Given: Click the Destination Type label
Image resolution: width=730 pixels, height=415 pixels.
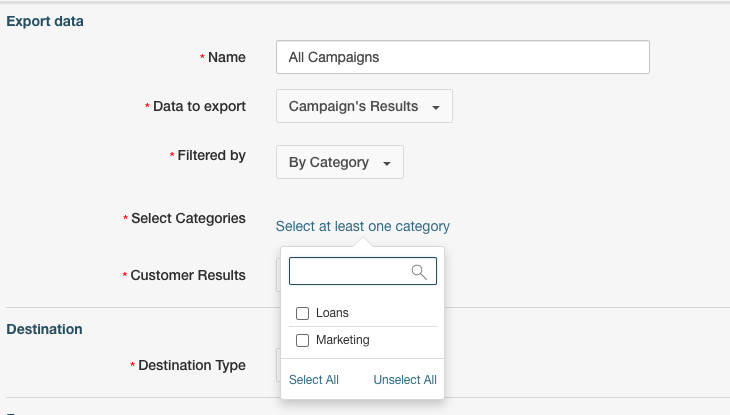Looking at the screenshot, I should pos(192,365).
